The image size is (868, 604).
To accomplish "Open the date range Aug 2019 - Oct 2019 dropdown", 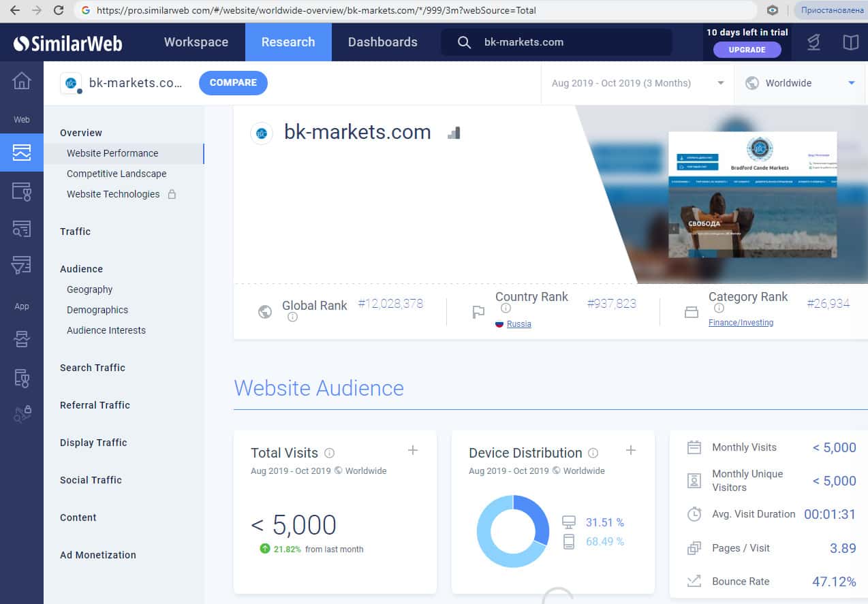I will pos(637,83).
